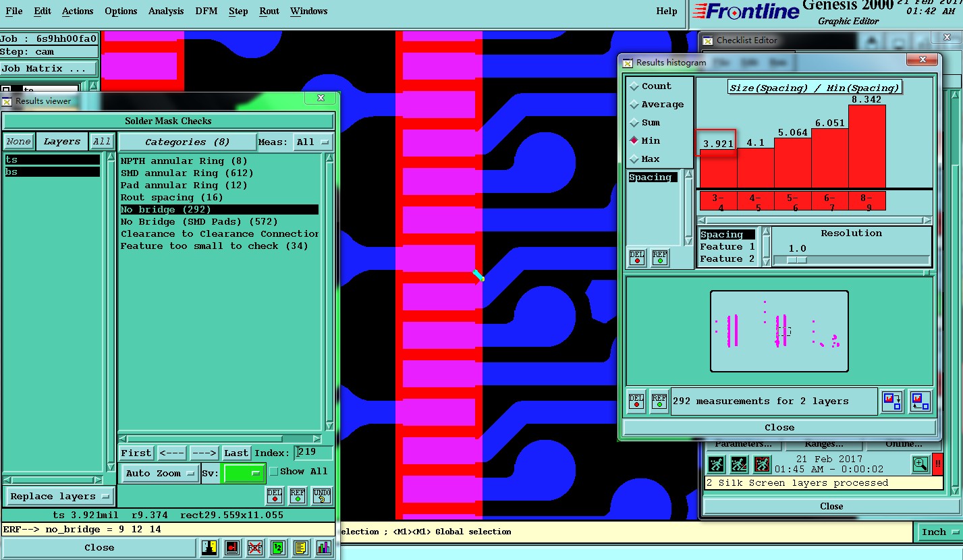Click REF icon in Results viewer
Screen dimensions: 963x560
[x=298, y=496]
